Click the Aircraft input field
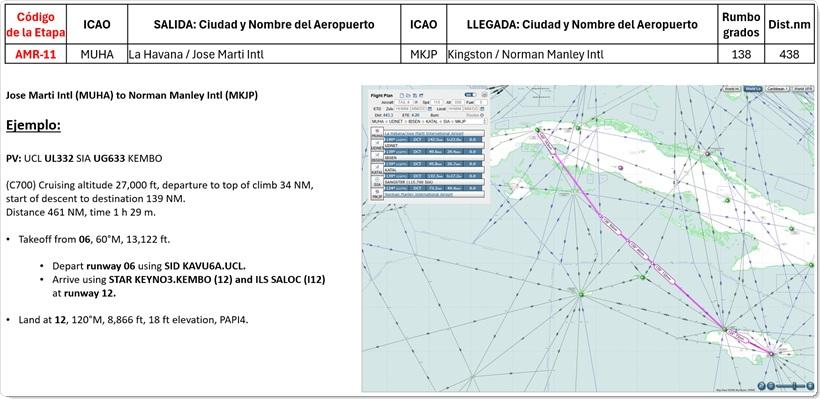 click(404, 102)
